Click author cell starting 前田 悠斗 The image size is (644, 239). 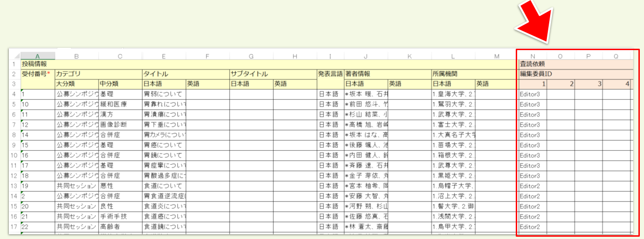[366, 104]
